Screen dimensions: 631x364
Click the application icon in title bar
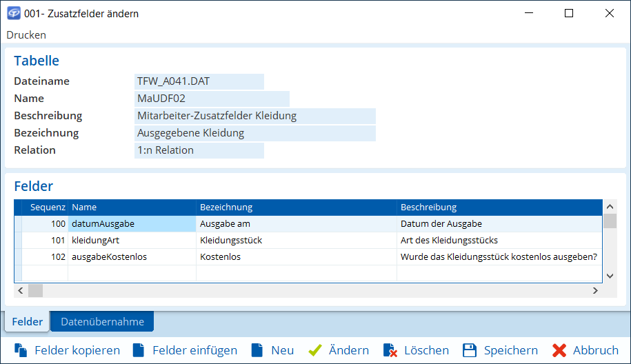(x=13, y=13)
